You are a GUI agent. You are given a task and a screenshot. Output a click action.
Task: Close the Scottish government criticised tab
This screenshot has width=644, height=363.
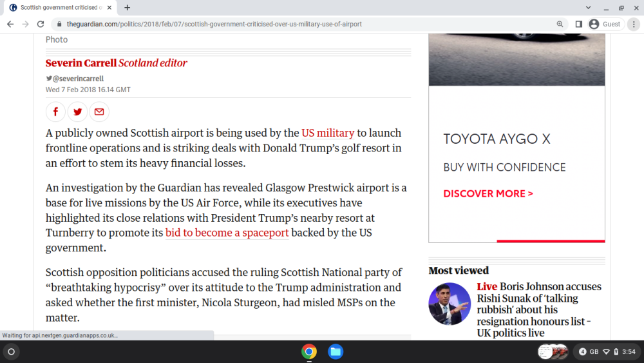(x=109, y=7)
